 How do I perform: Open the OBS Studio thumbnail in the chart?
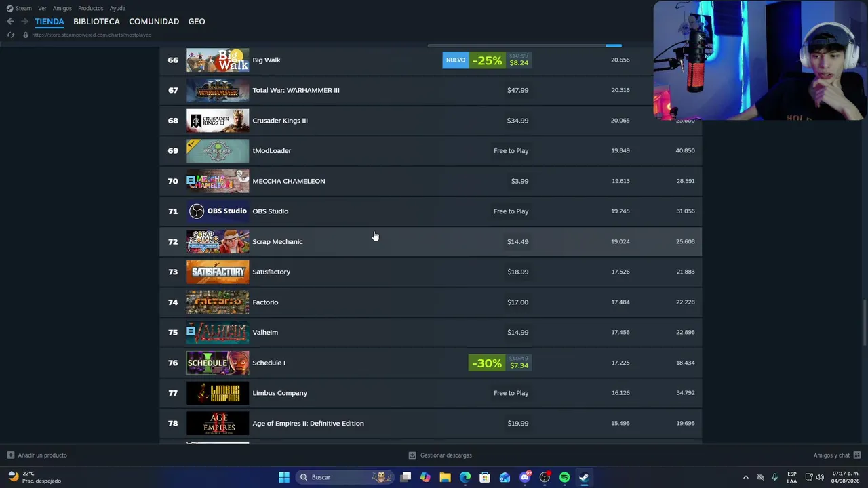tap(218, 211)
